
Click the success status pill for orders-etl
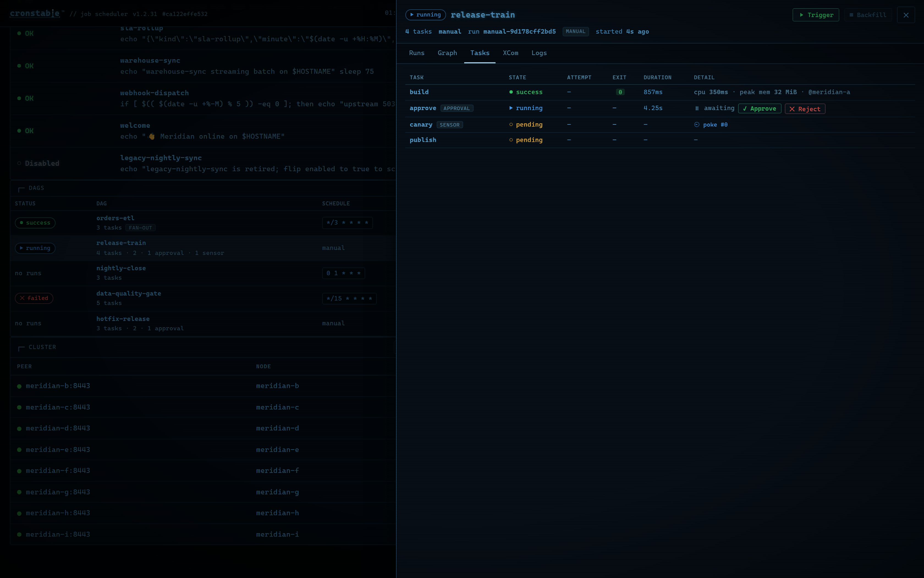pyautogui.click(x=35, y=223)
